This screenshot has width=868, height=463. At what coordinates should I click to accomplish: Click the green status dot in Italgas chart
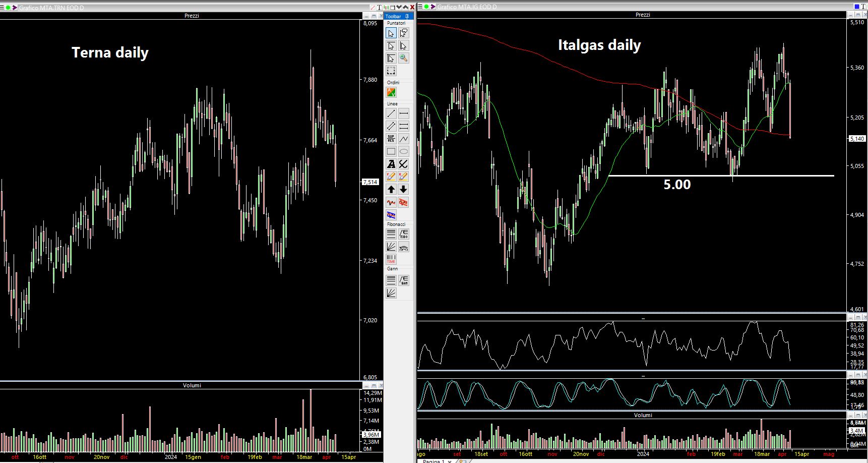pyautogui.click(x=427, y=7)
